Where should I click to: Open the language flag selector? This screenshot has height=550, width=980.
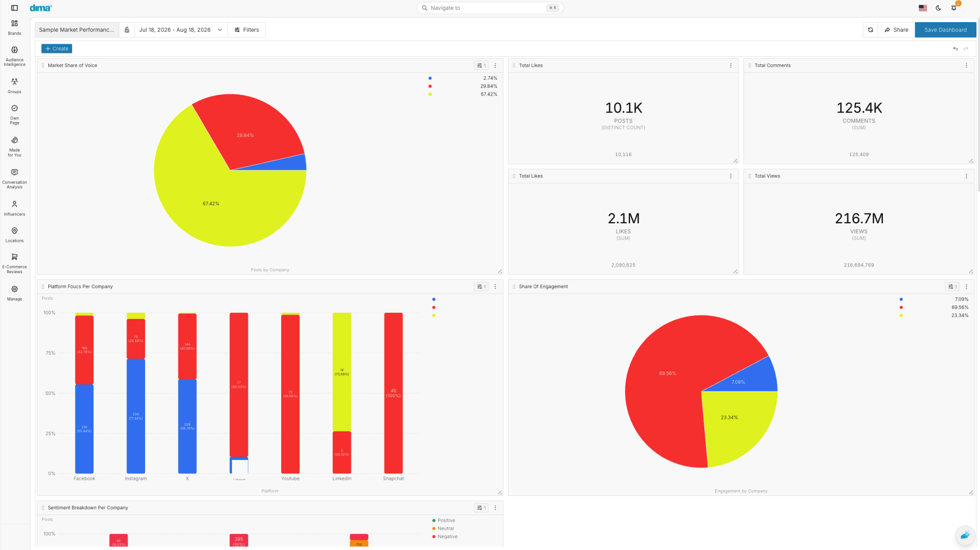(x=923, y=8)
